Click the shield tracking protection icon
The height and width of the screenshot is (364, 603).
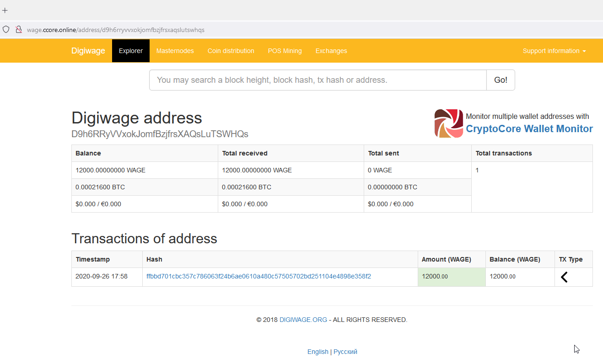tap(6, 29)
